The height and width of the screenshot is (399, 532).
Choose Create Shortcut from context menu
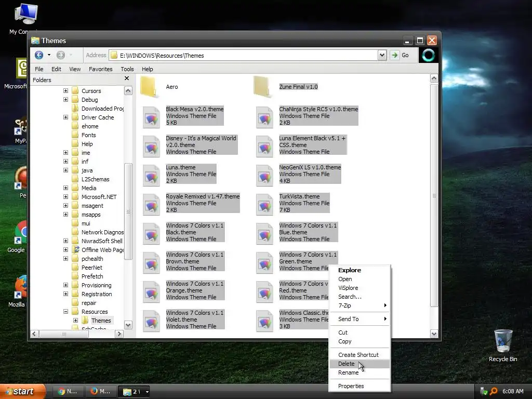pyautogui.click(x=360, y=354)
